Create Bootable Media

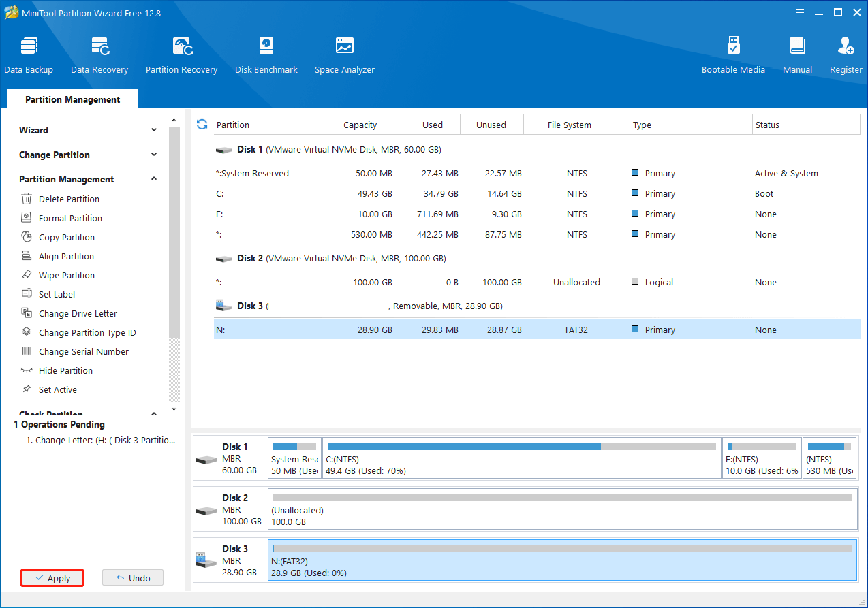pyautogui.click(x=733, y=55)
